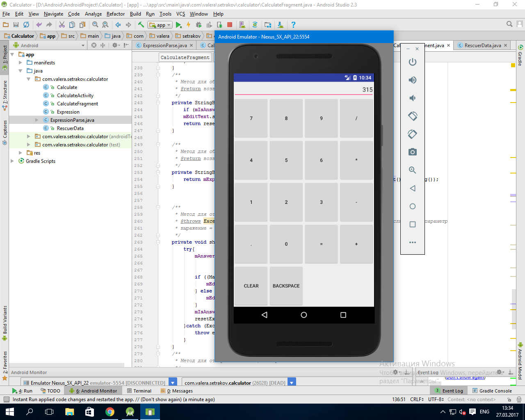525x420 pixels.
Task: Tap the CLEAR button on calculator
Action: [251, 286]
